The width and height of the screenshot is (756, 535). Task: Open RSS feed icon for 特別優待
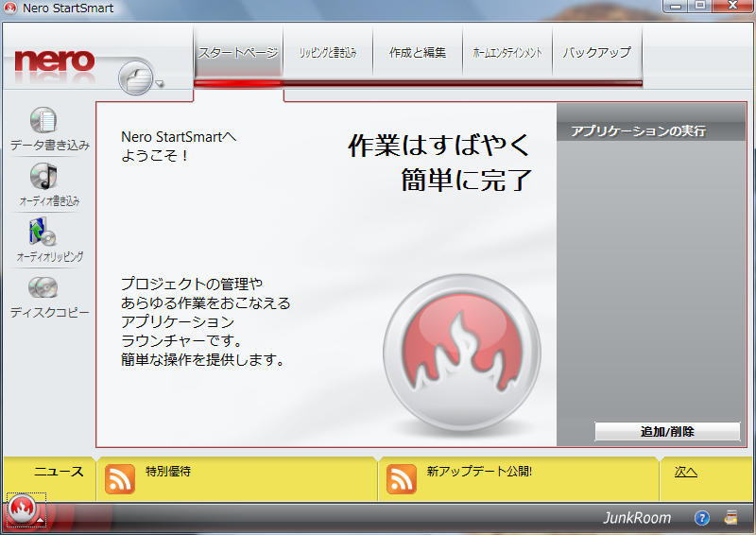pyautogui.click(x=120, y=479)
